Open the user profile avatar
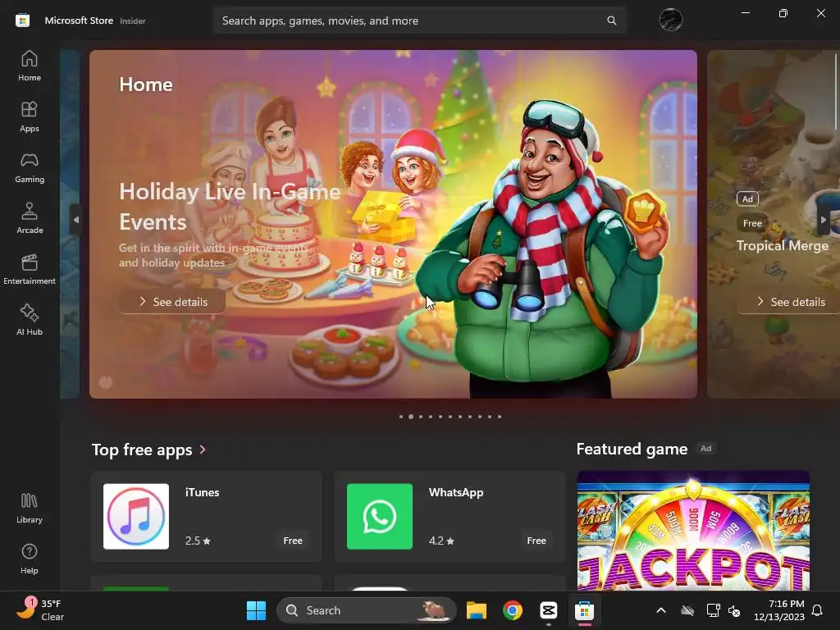 click(x=671, y=21)
